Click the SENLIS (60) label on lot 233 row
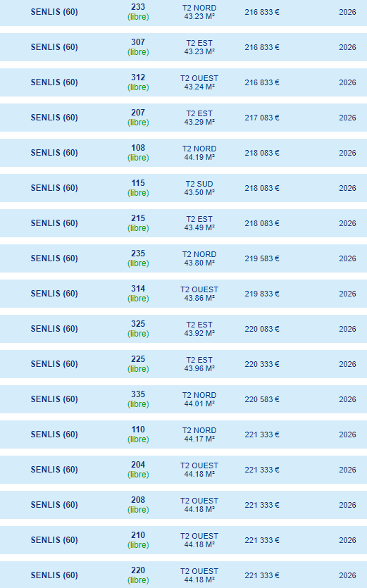The height and width of the screenshot is (588, 367). tap(54, 12)
